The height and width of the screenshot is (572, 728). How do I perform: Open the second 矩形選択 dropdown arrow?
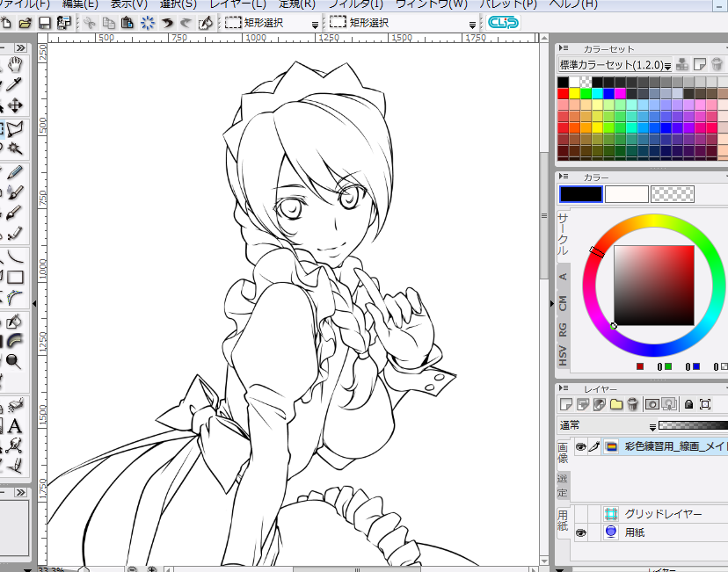[x=472, y=24]
